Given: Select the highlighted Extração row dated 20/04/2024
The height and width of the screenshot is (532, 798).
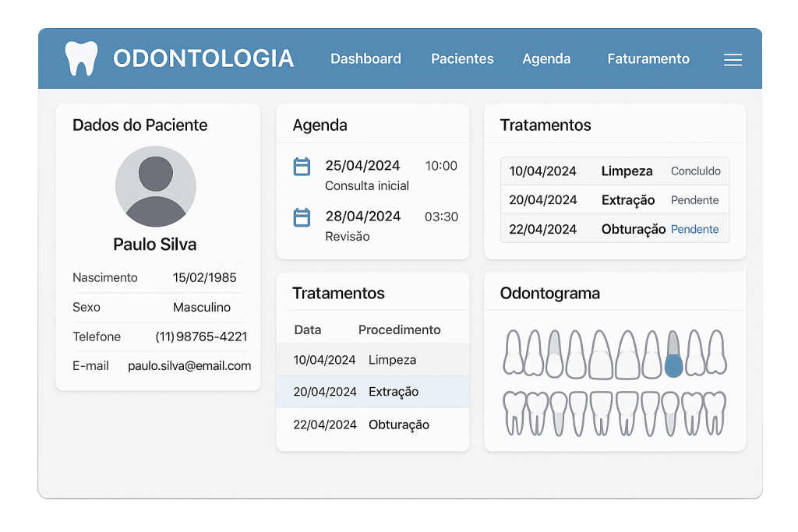Looking at the screenshot, I should (x=373, y=392).
